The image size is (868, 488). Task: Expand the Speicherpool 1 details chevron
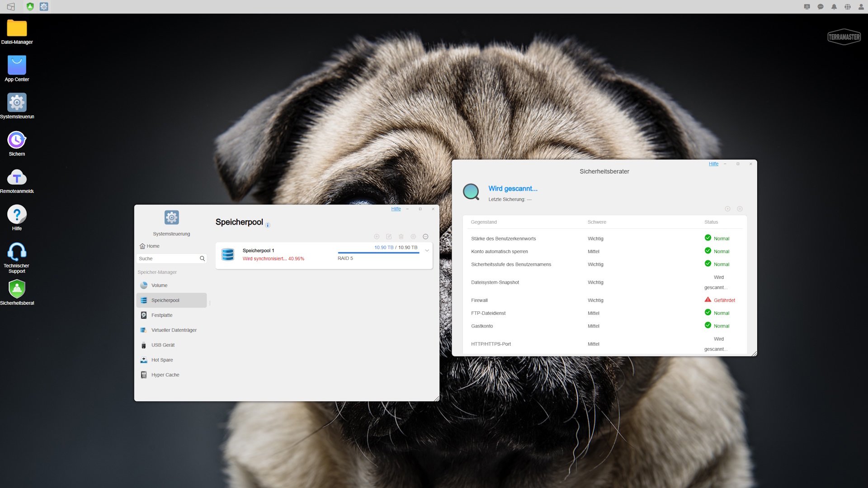tap(427, 251)
